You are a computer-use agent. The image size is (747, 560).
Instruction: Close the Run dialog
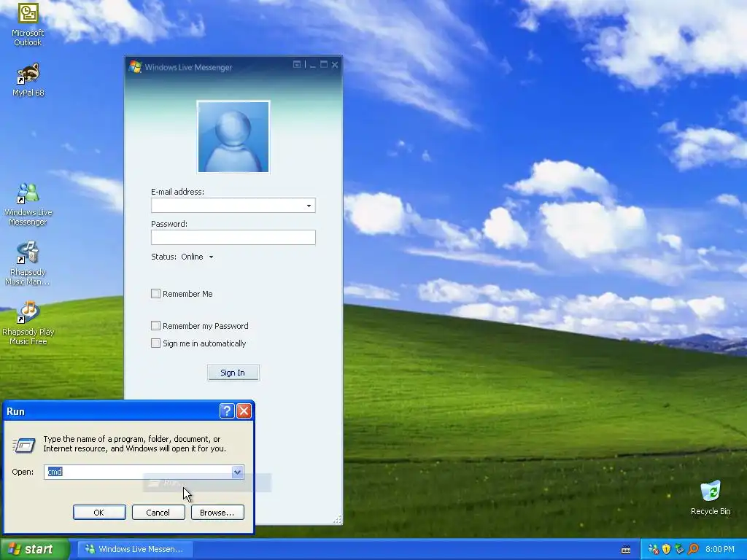point(244,411)
